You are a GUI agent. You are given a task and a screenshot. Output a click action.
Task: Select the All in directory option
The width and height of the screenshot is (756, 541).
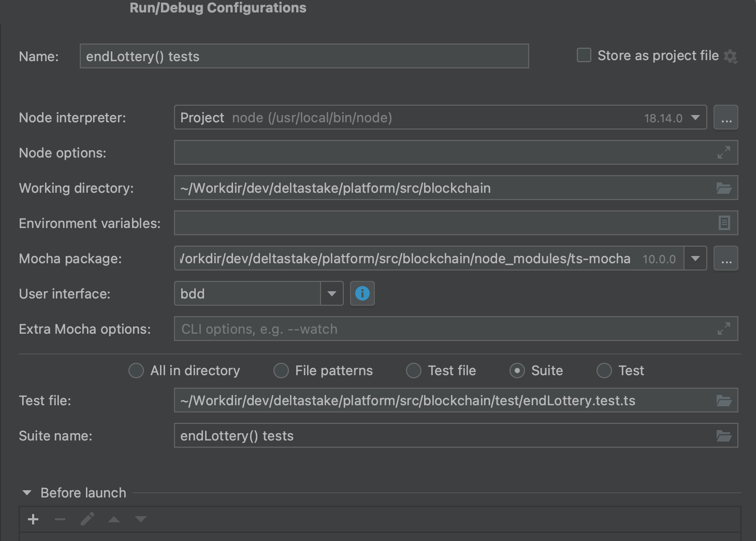pos(136,371)
